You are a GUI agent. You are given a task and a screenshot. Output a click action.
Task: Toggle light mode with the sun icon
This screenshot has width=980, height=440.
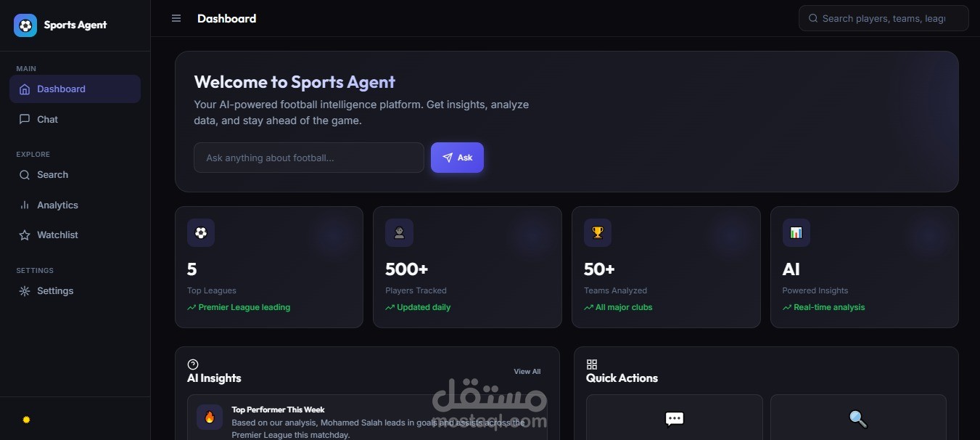(26, 420)
